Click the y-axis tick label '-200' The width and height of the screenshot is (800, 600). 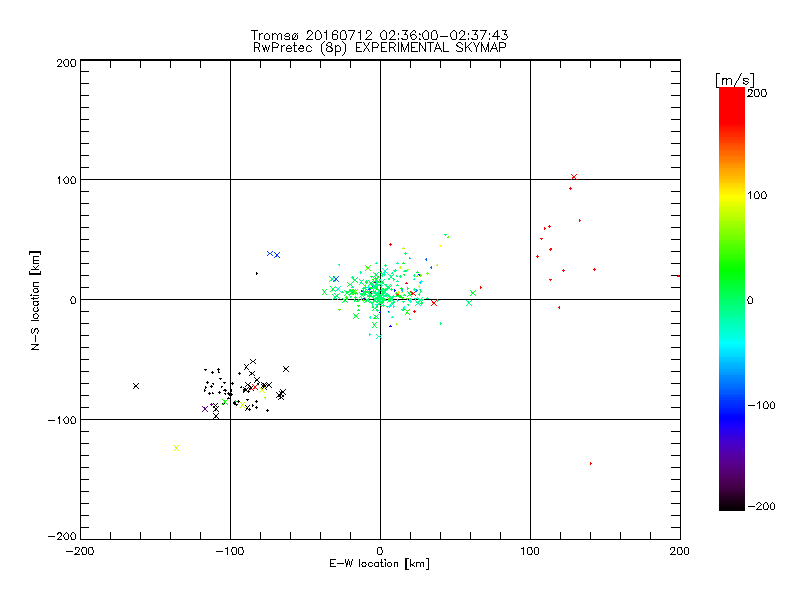tap(62, 536)
